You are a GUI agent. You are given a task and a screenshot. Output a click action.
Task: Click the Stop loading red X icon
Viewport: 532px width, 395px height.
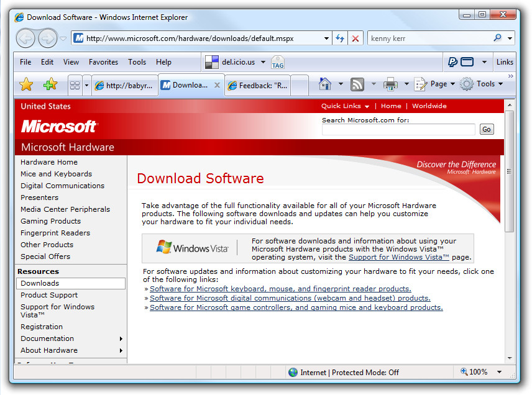click(355, 39)
